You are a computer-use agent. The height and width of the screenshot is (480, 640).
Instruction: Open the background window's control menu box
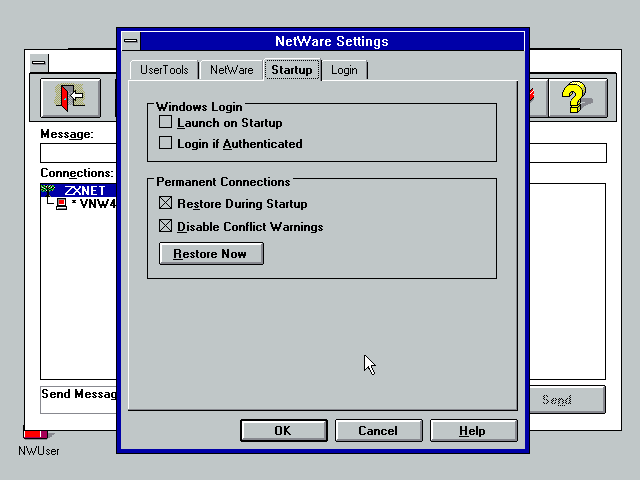click(39, 63)
